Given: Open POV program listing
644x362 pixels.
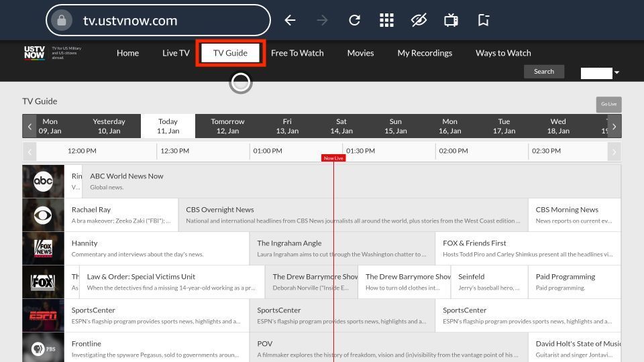Looking at the screenshot, I should (388, 348).
